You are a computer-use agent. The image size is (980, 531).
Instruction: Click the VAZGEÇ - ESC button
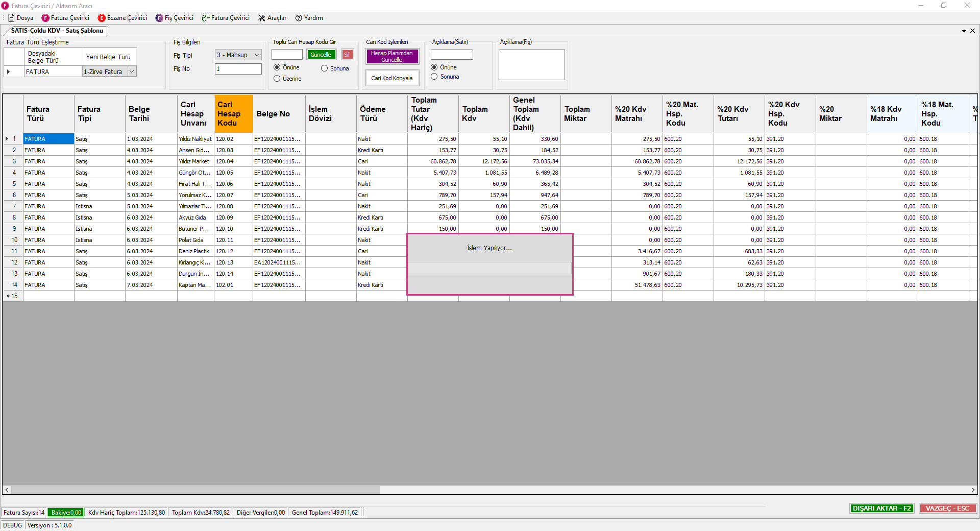948,509
